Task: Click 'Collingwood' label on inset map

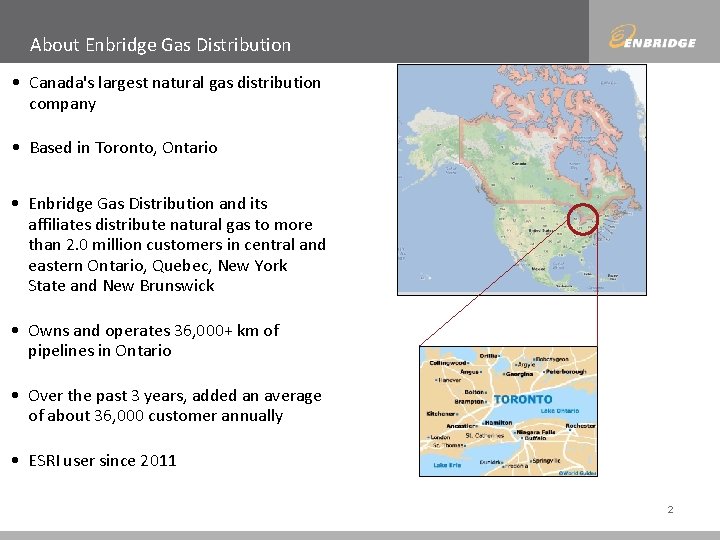Action: click(x=448, y=363)
